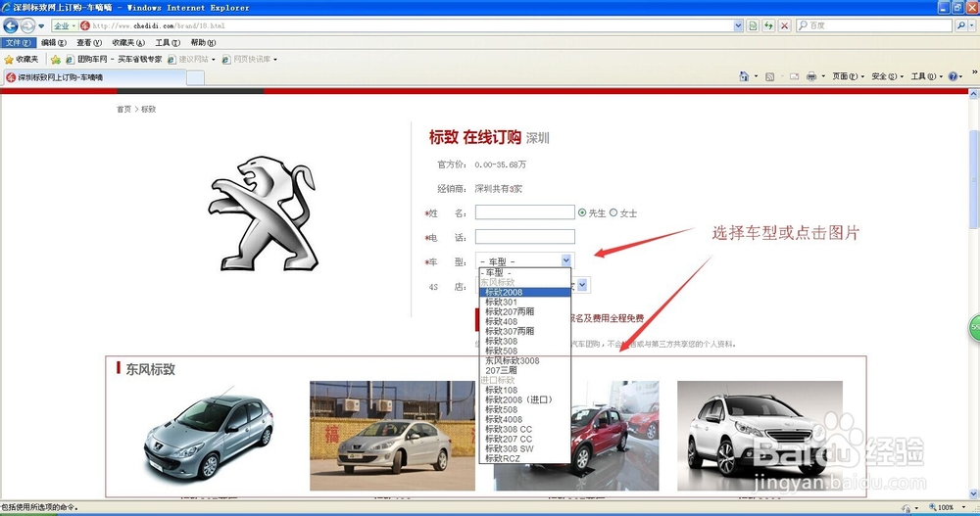Click the blue Help question mark icon

click(x=954, y=76)
